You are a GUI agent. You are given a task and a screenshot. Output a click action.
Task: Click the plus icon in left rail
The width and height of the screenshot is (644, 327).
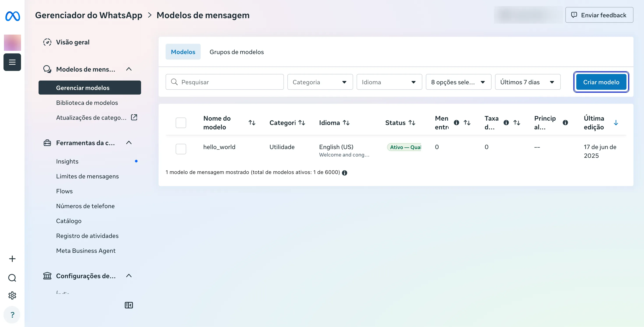click(x=12, y=258)
